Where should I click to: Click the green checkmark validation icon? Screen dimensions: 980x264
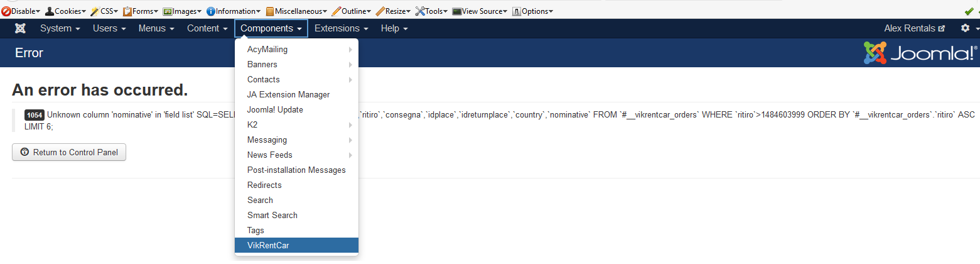(x=969, y=11)
